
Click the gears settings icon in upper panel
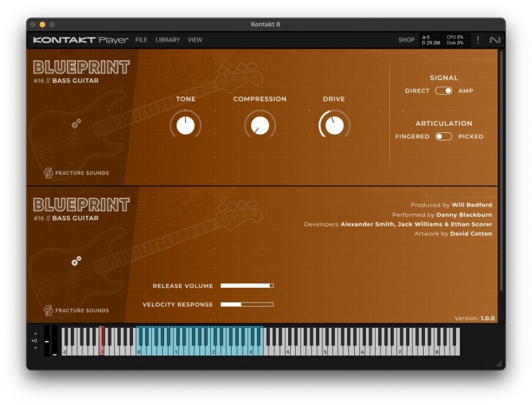[x=76, y=124]
